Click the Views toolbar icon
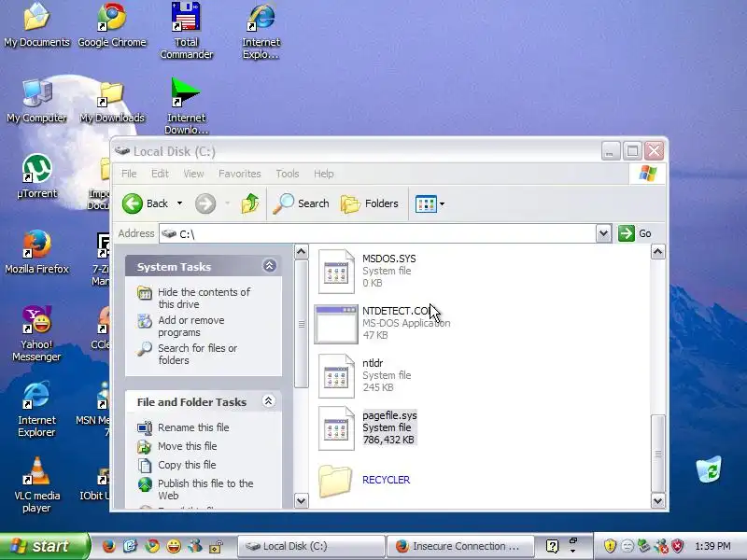The width and height of the screenshot is (747, 560). [x=426, y=203]
